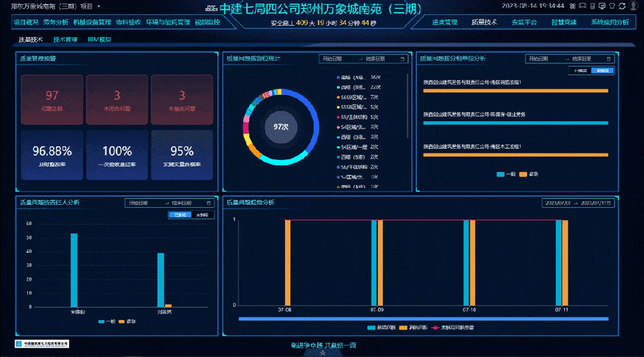The width and height of the screenshot is (644, 357).
Task: Open the 项目概况 menu
Action: pos(26,22)
